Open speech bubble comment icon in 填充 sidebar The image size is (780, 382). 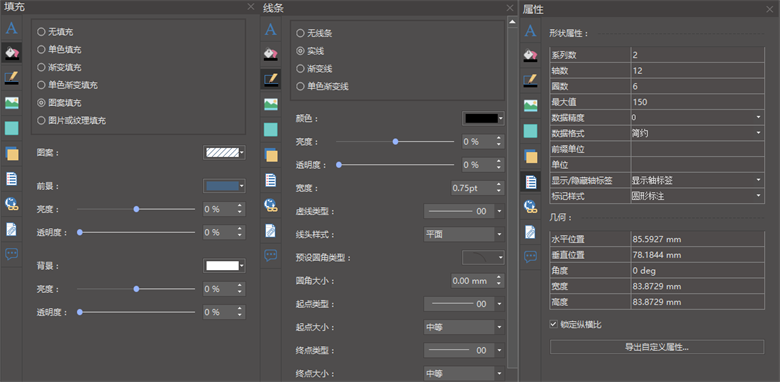click(x=11, y=254)
